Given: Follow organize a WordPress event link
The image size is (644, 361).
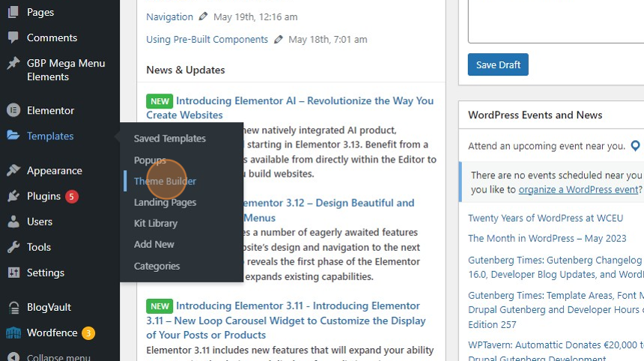Looking at the screenshot, I should tap(578, 189).
